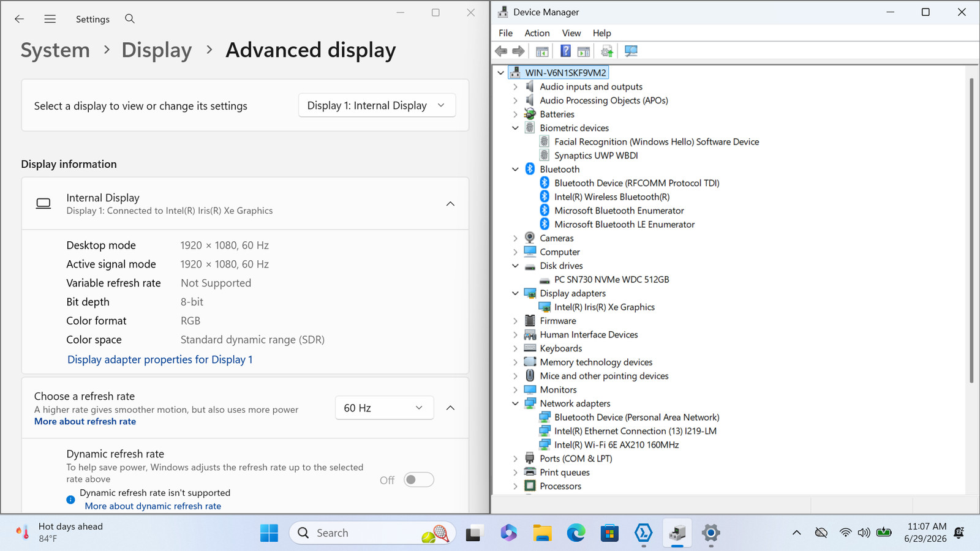
Task: Open the Windows Start menu
Action: pos(269,533)
